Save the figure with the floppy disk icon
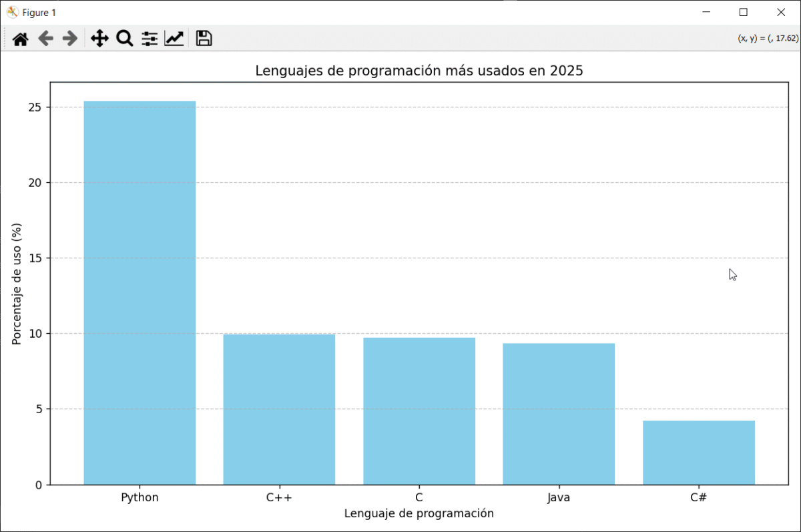The height and width of the screenshot is (532, 801). 204,39
